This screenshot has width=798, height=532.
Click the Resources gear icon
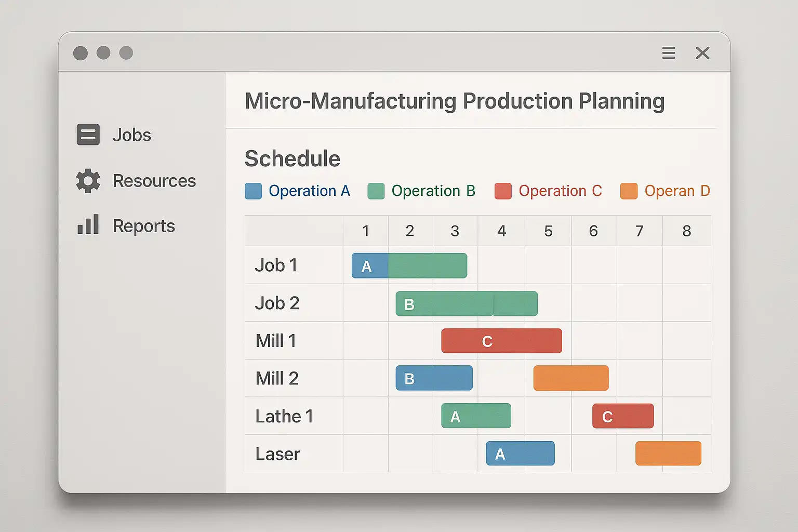(88, 181)
